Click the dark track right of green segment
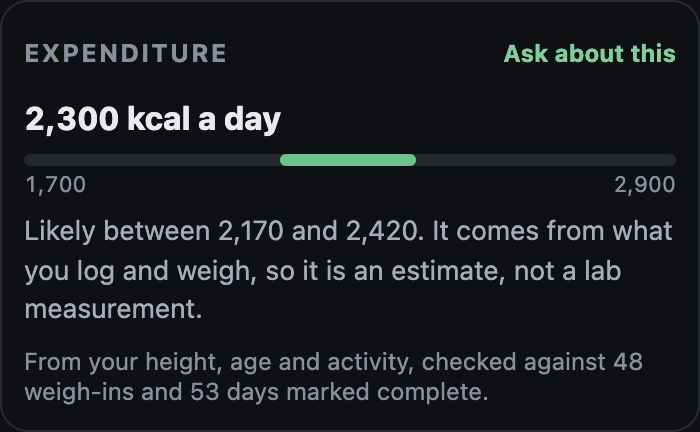700x432 pixels. [x=546, y=160]
